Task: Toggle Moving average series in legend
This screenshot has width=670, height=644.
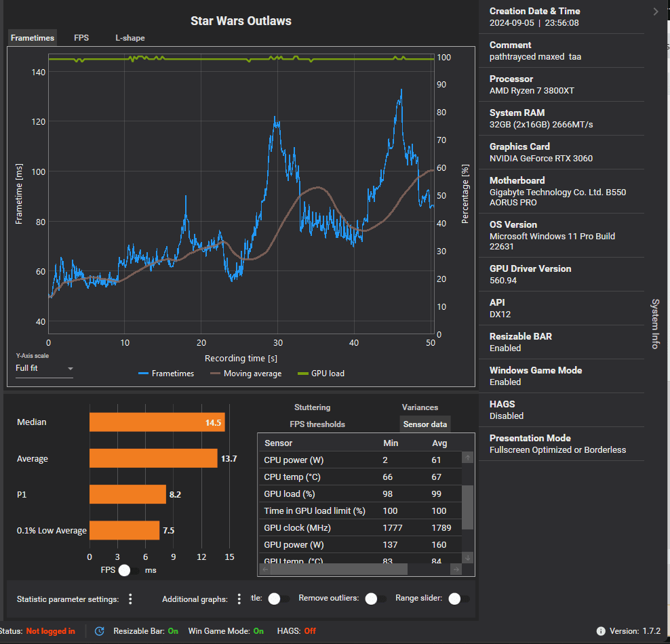Action: 246,374
